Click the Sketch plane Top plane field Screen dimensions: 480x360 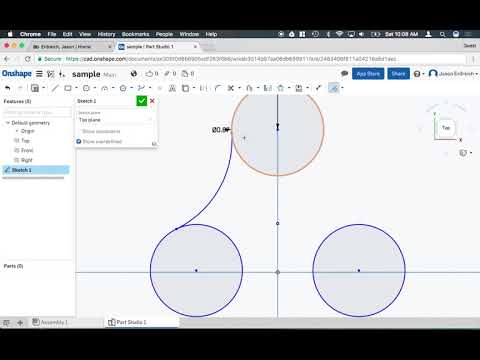click(x=115, y=120)
